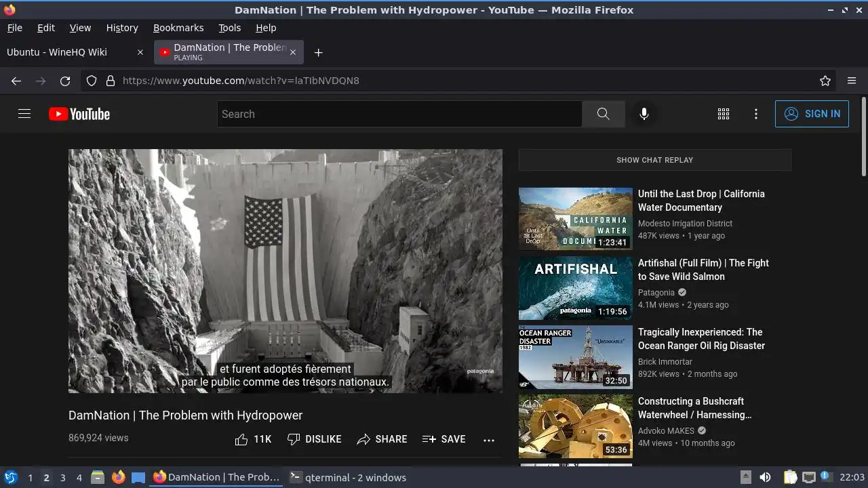Open clipboard manager tray icon
The image size is (868, 488).
791,477
